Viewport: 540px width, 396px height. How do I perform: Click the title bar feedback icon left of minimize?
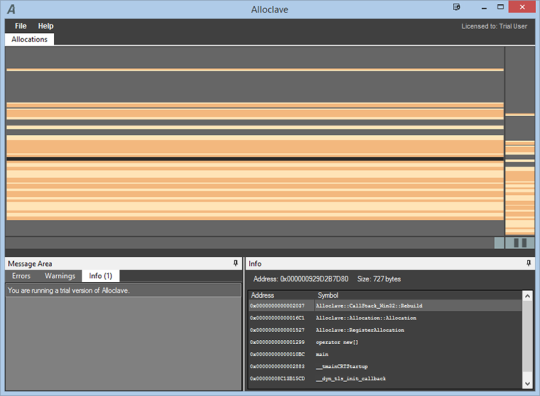point(456,7)
